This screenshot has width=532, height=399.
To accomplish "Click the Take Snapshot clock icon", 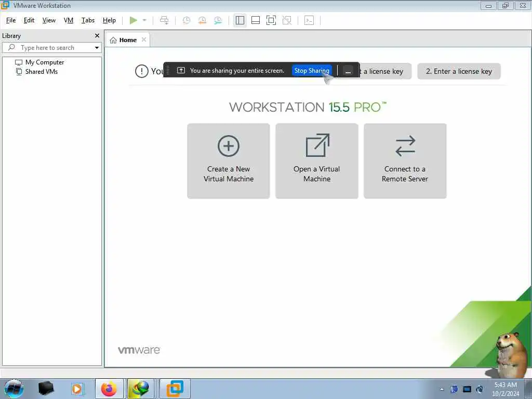I will tap(187, 20).
